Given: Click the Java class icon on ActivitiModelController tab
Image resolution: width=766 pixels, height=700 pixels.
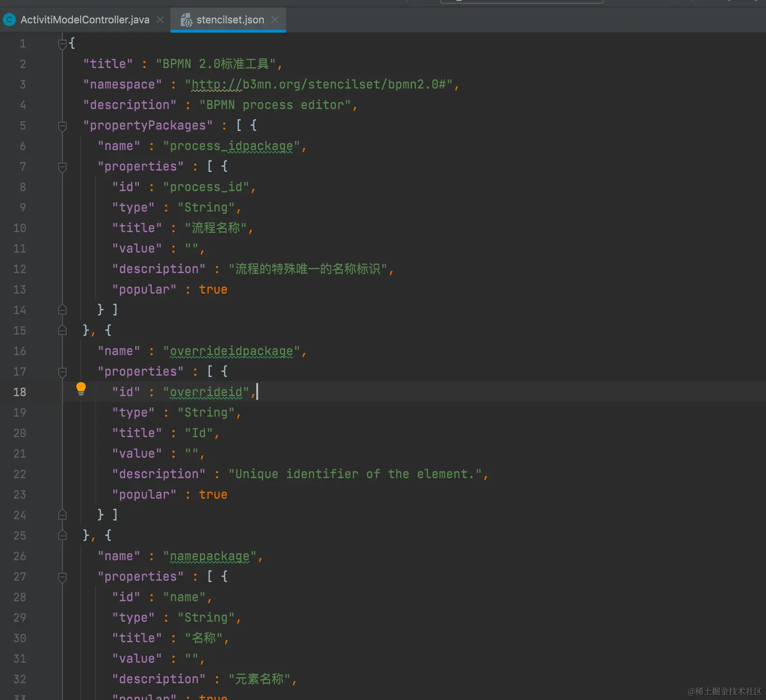Looking at the screenshot, I should 9,20.
